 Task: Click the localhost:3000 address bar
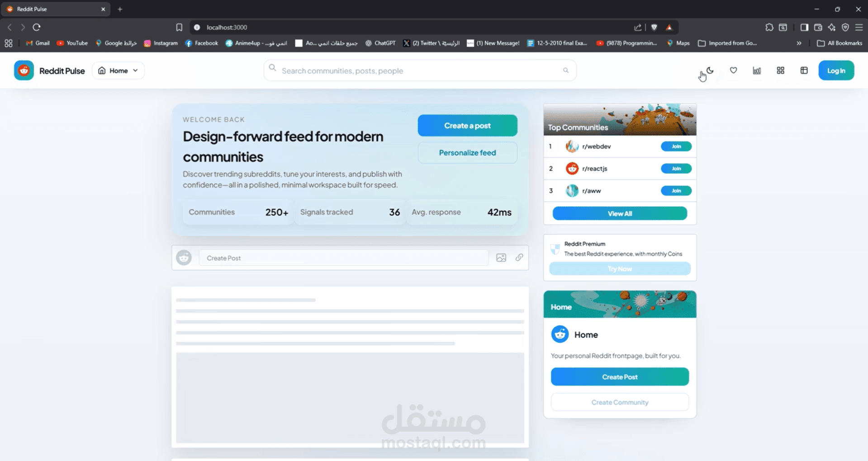[227, 27]
